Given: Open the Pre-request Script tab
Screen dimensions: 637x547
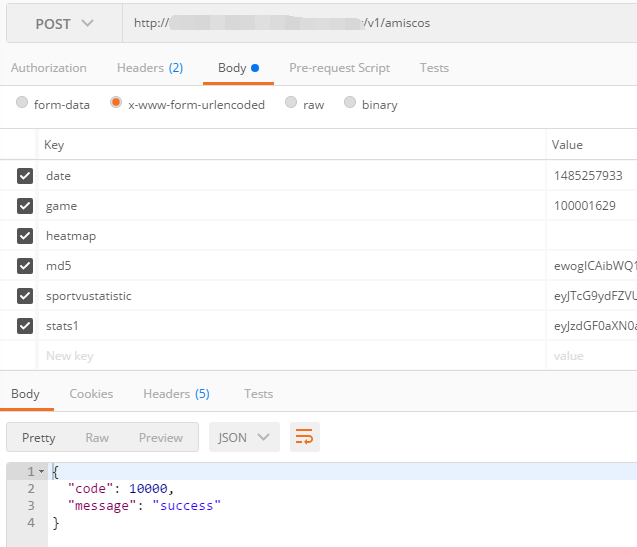Looking at the screenshot, I should tap(339, 68).
